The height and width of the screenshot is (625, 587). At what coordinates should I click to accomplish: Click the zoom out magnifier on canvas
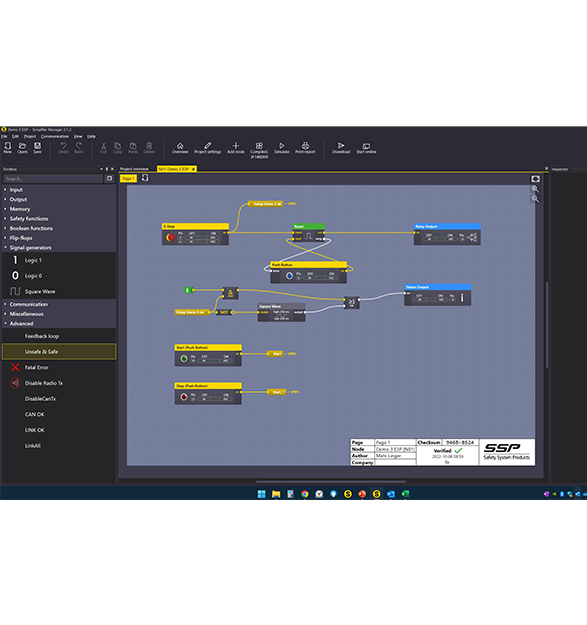coord(535,199)
